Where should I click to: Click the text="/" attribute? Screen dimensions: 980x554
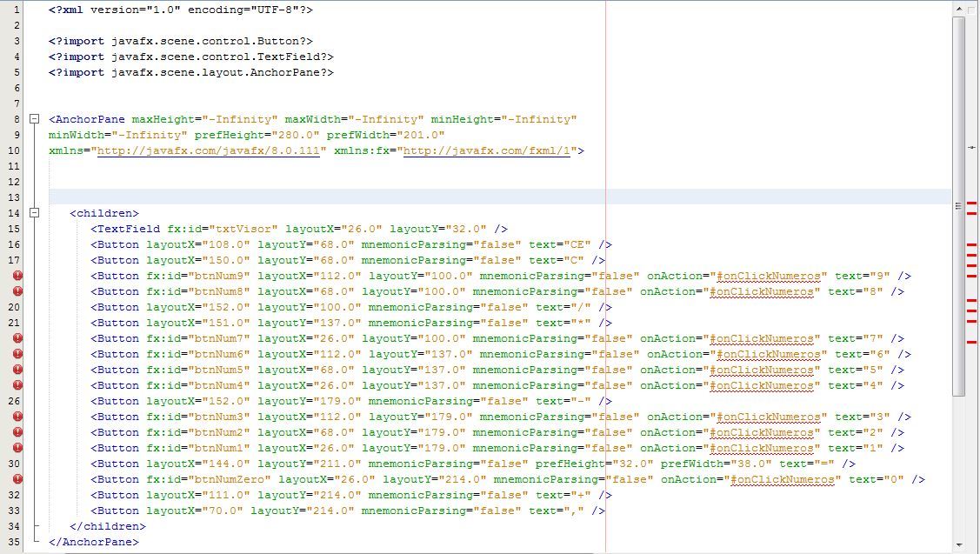click(563, 307)
